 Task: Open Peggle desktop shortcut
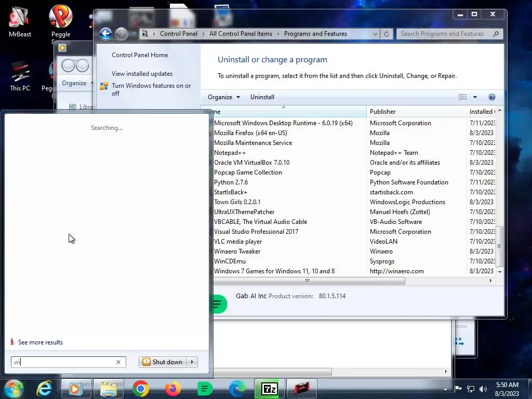coord(61,21)
